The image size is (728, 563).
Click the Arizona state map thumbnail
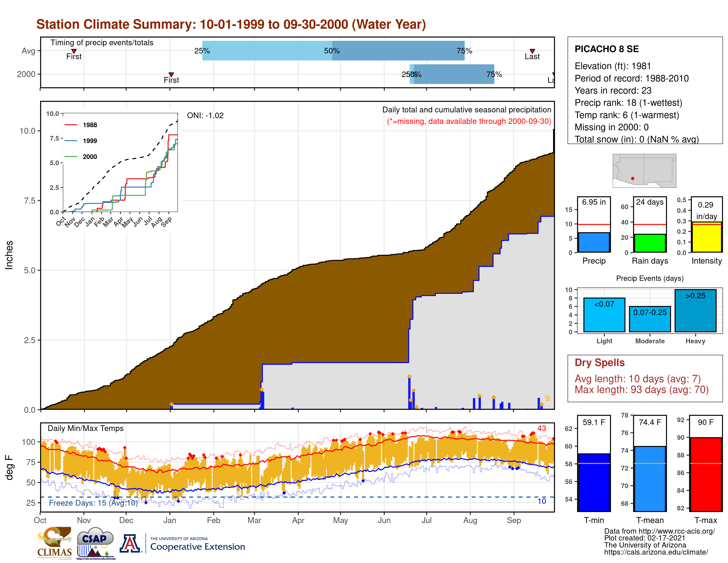[x=644, y=170]
